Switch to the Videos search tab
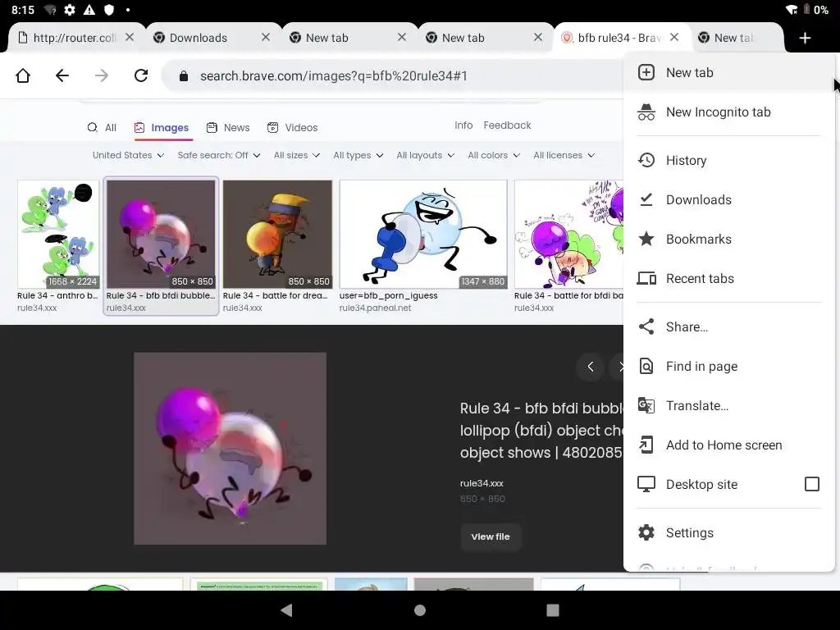The image size is (840, 630). (x=293, y=127)
